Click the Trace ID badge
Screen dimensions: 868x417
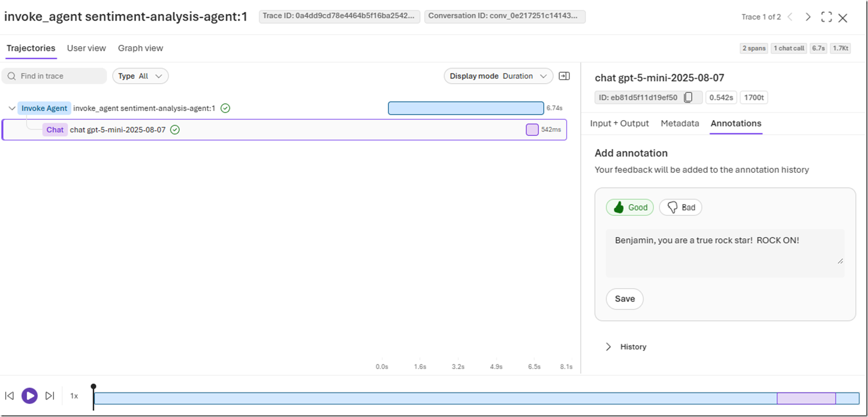click(x=339, y=16)
